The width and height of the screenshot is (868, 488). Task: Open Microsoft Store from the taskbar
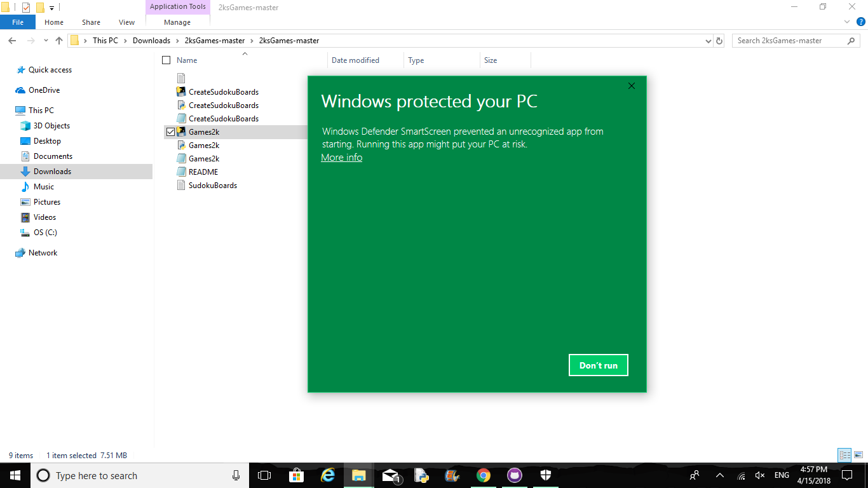296,475
